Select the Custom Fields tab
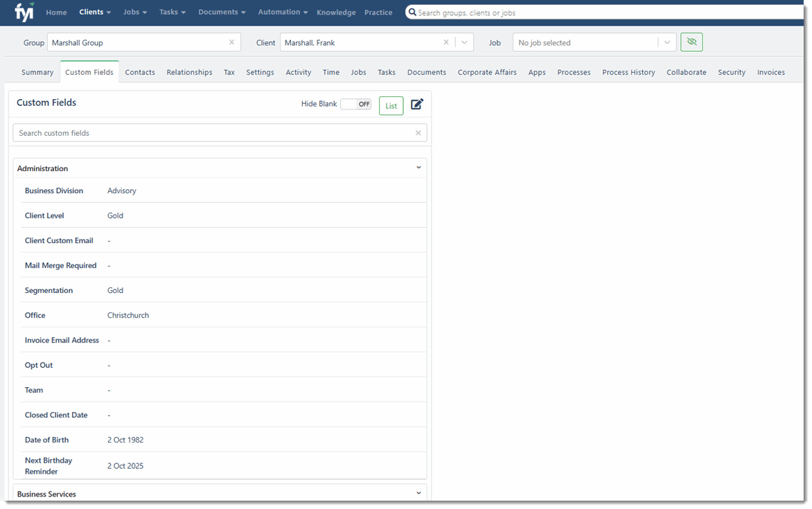812x509 pixels. click(x=89, y=72)
